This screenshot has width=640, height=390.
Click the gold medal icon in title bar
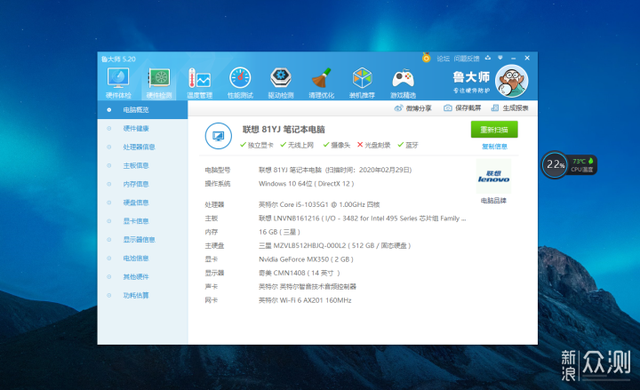click(x=426, y=58)
